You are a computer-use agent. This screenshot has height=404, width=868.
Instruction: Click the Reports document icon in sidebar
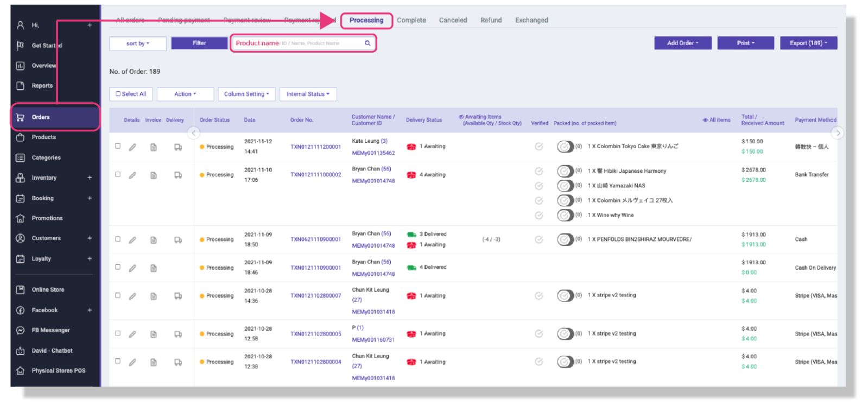click(20, 86)
